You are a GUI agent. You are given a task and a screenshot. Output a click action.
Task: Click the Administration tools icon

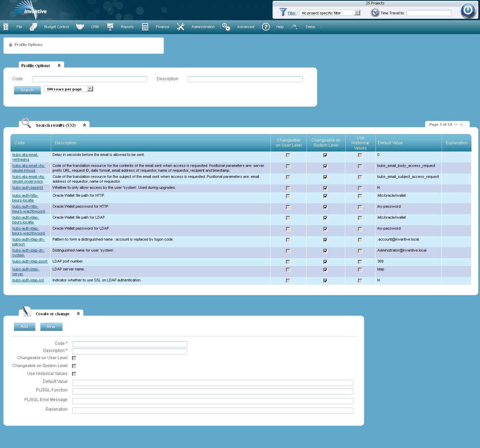(x=181, y=27)
